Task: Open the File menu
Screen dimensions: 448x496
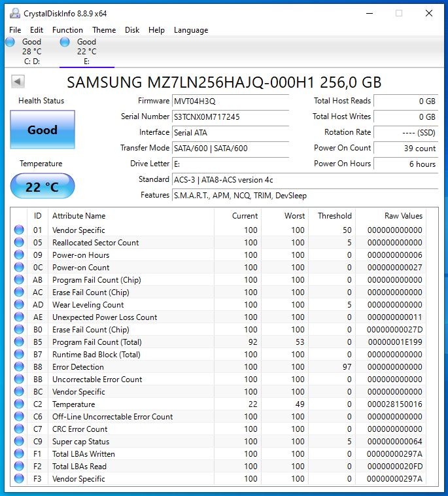Action: tap(15, 30)
